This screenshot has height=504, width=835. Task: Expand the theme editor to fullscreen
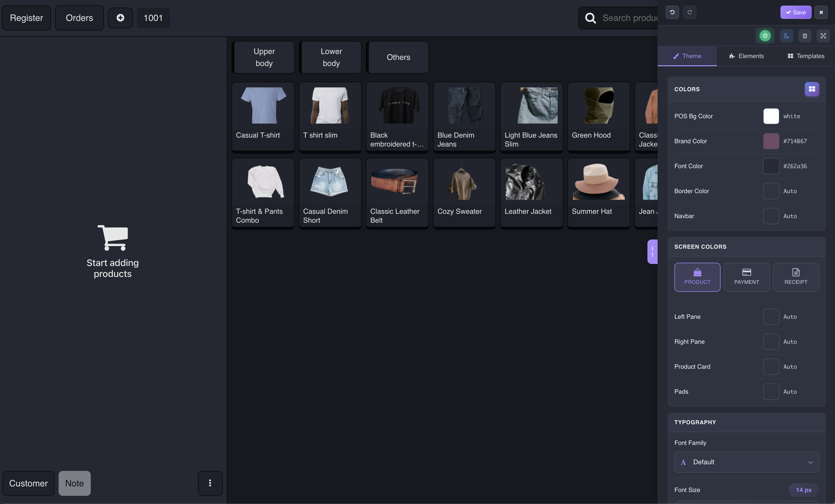click(x=824, y=36)
